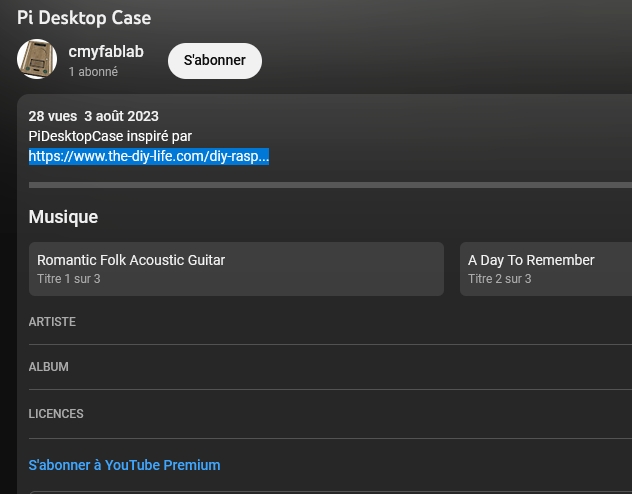Click the Musique section heading
632x494 pixels.
[x=63, y=217]
